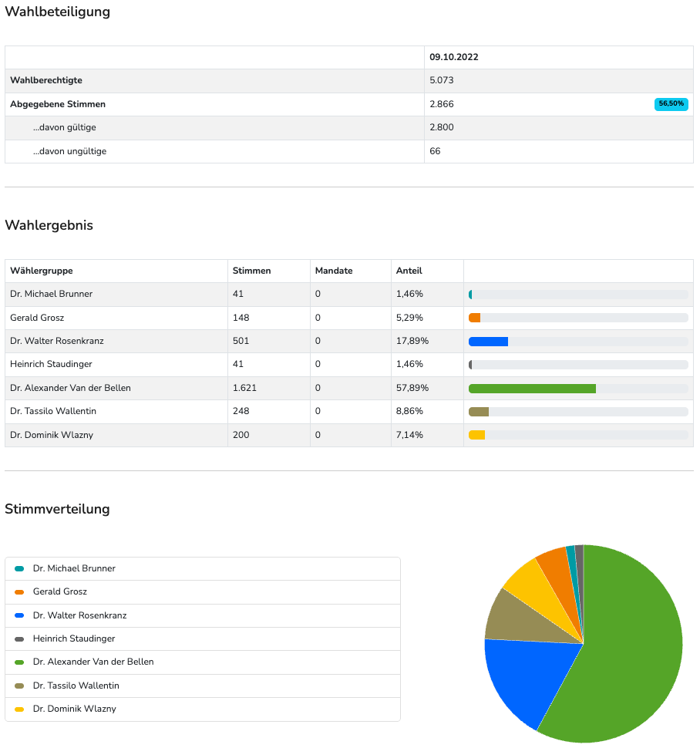
Task: Toggle Gerald Grosz legend entry
Action: 59,591
